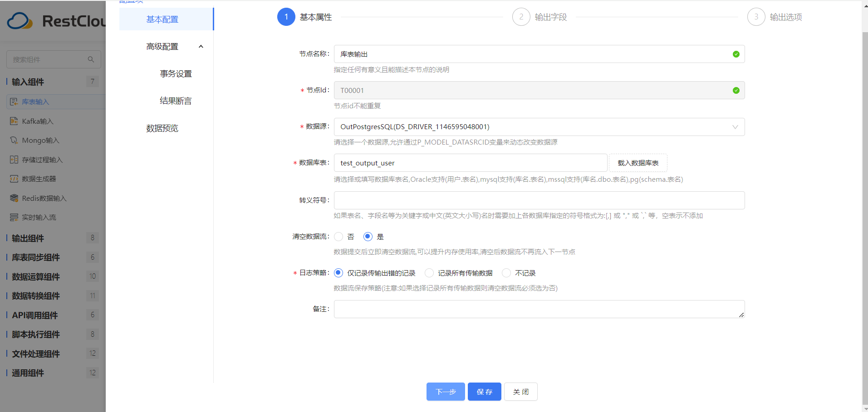Viewport: 868px width, 412px height.
Task: Select 是 for 清空数据流
Action: coord(368,237)
